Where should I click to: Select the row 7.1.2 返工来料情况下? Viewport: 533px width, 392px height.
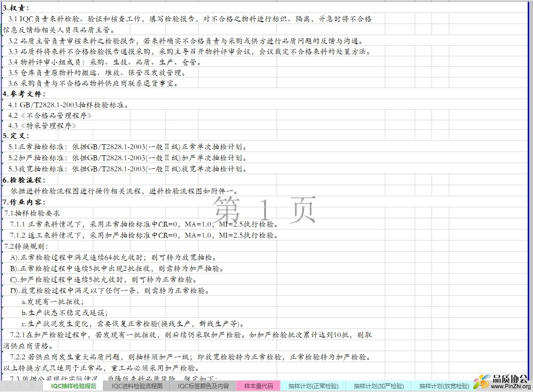[x=144, y=235]
